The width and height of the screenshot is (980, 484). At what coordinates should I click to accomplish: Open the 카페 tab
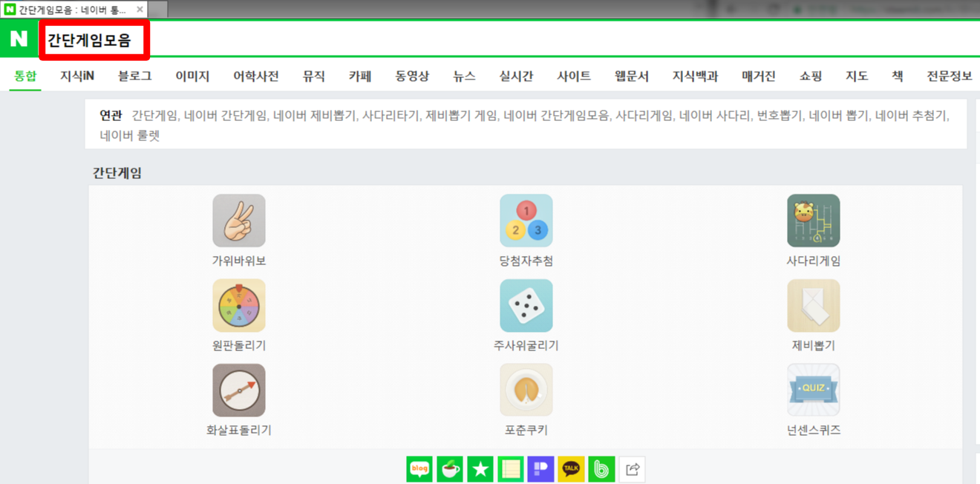coord(360,76)
